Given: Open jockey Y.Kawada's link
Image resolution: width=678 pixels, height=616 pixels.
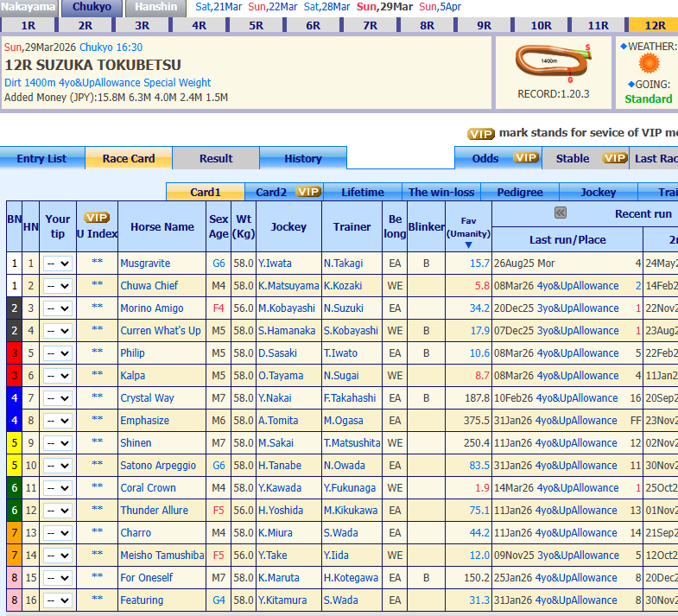Looking at the screenshot, I should click(x=280, y=488).
